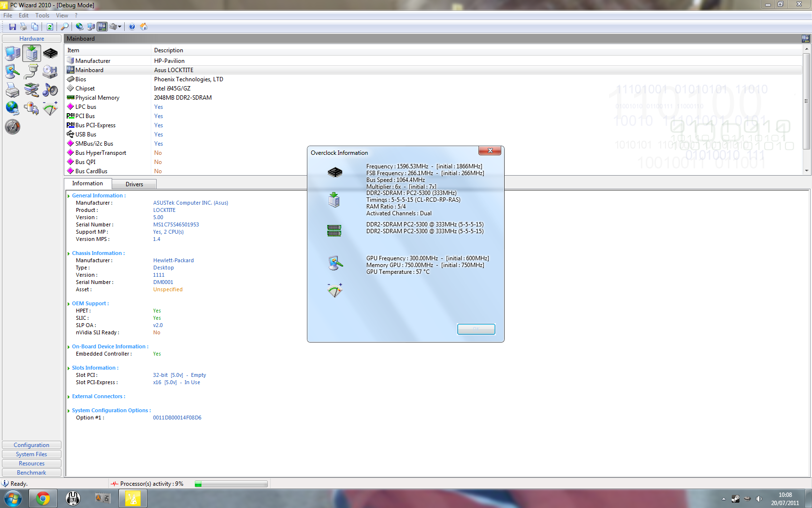Open Google Chrome from the taskbar
812x508 pixels.
[43, 498]
